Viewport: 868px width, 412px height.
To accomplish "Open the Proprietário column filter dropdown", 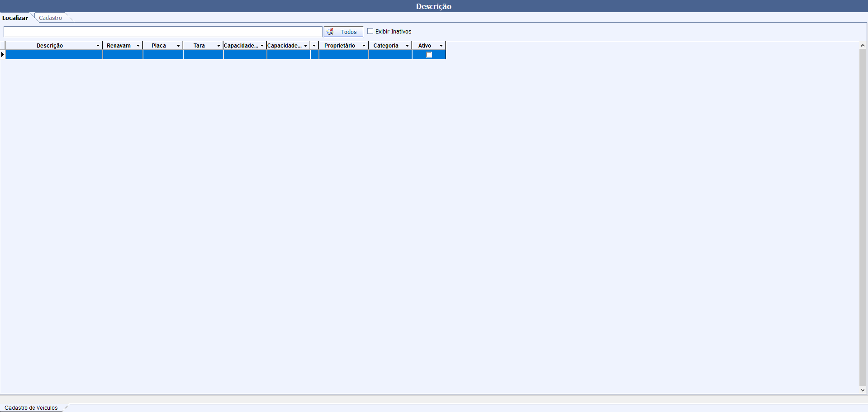I will pos(364,46).
